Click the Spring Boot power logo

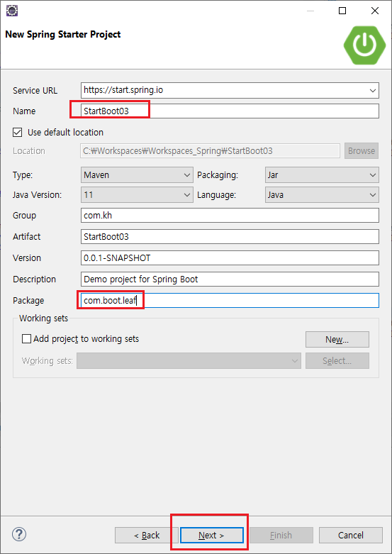[x=364, y=45]
